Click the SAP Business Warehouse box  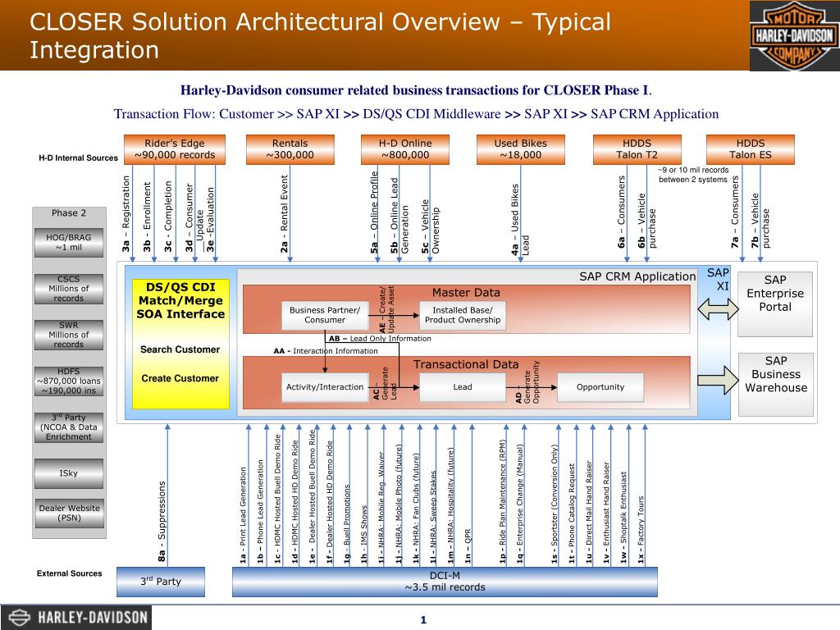click(776, 384)
